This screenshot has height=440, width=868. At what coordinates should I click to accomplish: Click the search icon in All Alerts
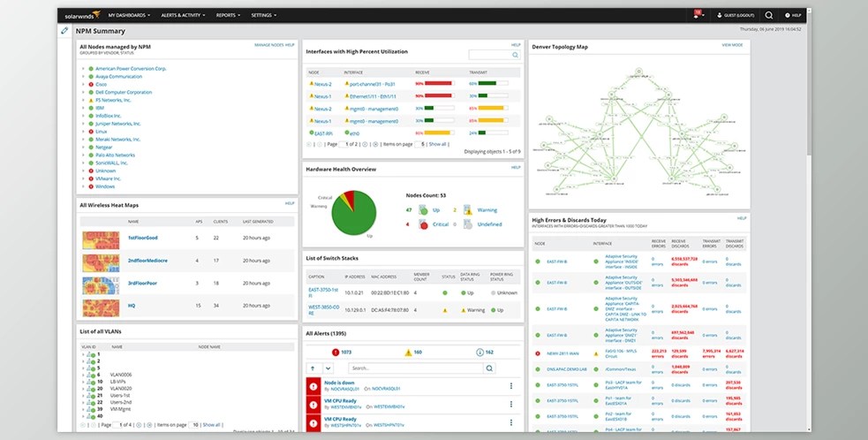[489, 368]
